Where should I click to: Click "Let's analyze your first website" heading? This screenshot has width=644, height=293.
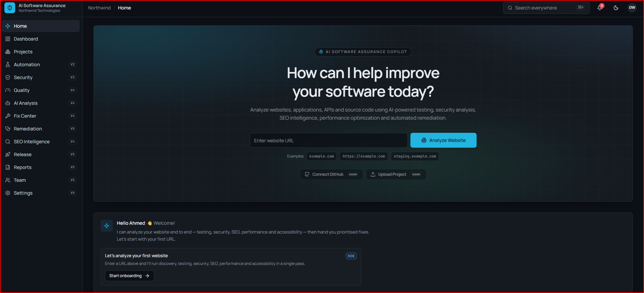click(x=136, y=256)
